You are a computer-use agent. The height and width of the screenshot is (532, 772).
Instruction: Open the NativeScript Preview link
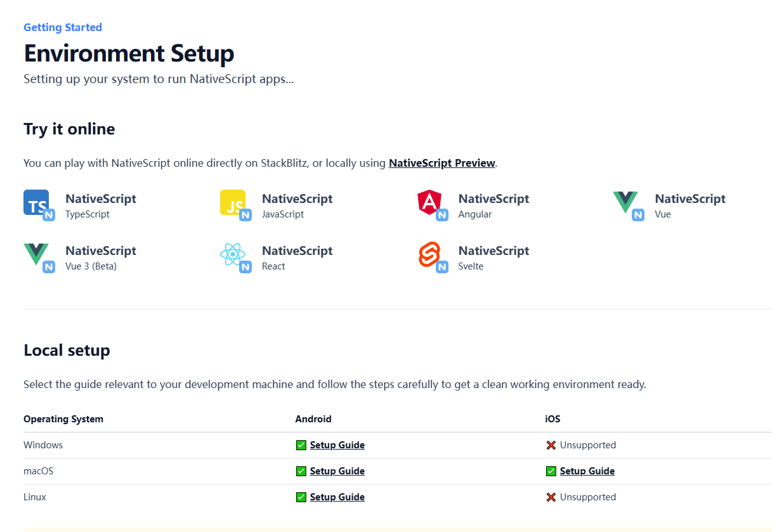pos(442,163)
